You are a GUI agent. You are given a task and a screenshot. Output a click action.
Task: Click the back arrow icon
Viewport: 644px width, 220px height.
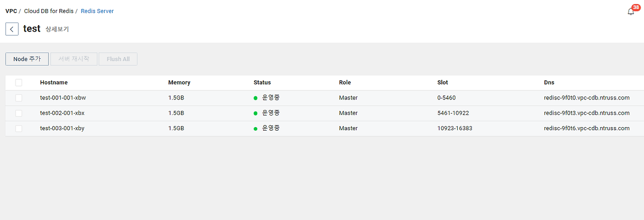[x=12, y=29]
